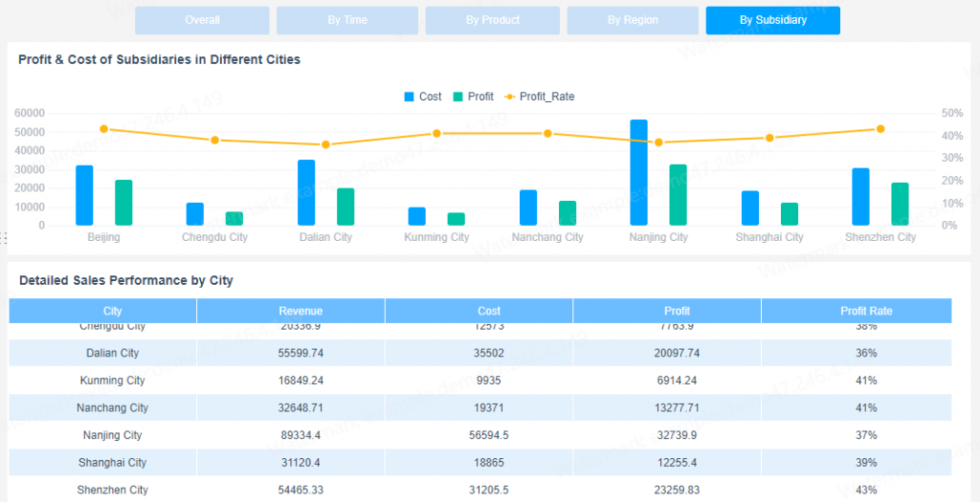Click profit value 23259.83
Screen dimensions: 980x502
(x=678, y=491)
